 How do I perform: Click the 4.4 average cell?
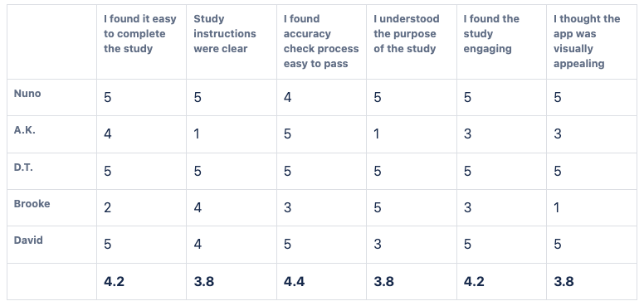[294, 282]
